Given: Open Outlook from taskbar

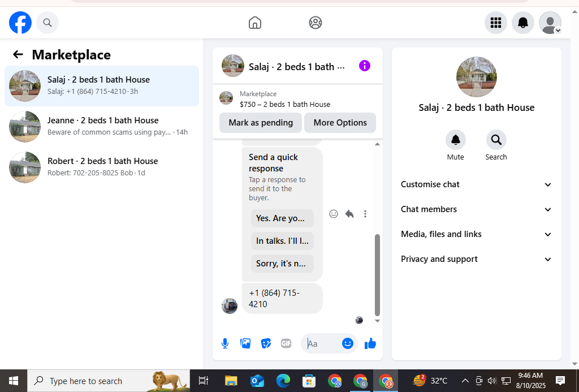Looking at the screenshot, I should tap(257, 381).
